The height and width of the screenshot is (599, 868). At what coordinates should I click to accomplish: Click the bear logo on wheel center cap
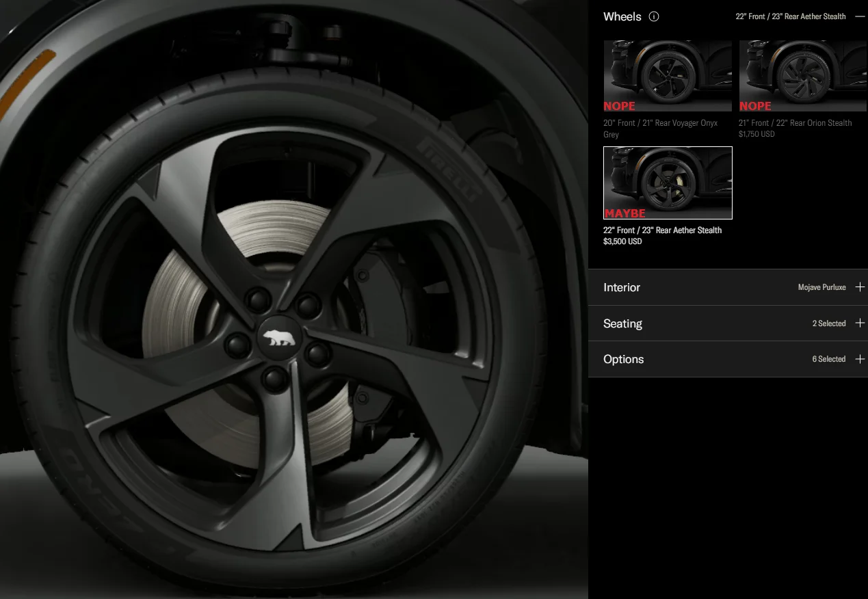[x=278, y=337]
